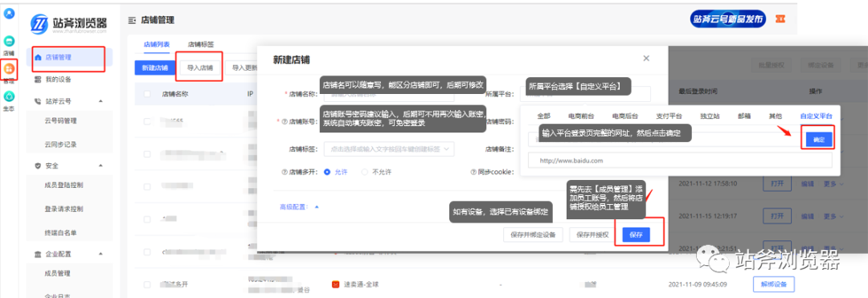Click the blue 新建店铺 button
Viewport: 868px width, 298px height.
[154, 68]
